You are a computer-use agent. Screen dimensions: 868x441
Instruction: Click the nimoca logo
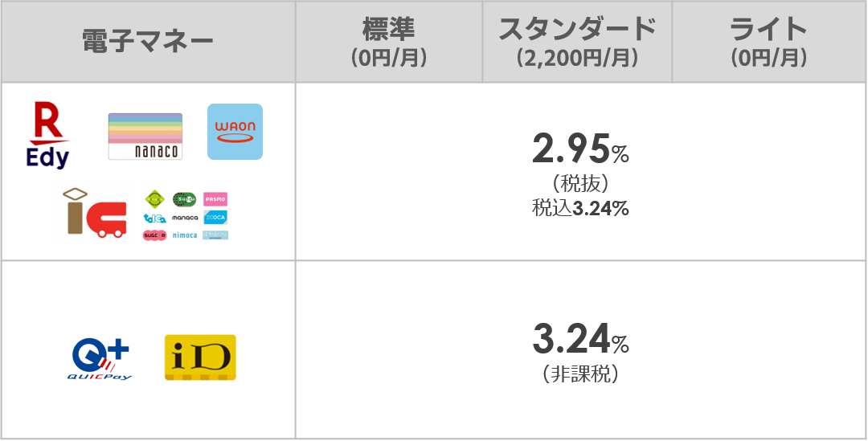pos(185,235)
